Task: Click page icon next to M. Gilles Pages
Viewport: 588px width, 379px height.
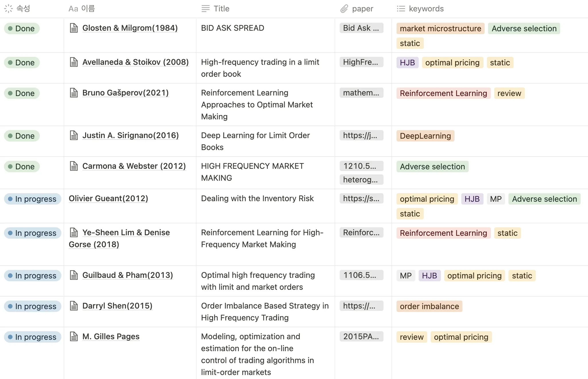Action: [74, 337]
